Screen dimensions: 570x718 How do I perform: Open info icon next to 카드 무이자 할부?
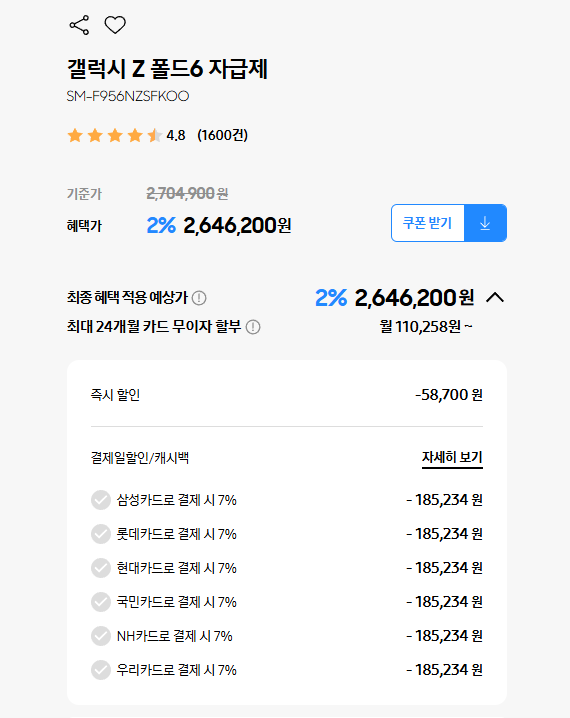[x=253, y=327]
